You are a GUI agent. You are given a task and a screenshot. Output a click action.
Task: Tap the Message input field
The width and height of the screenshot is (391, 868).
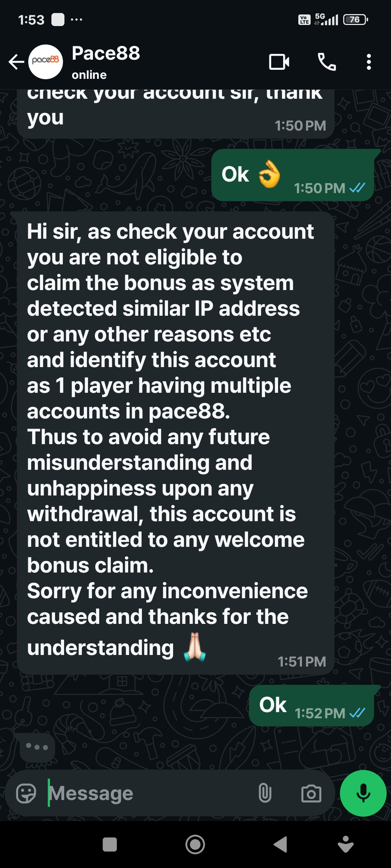[x=148, y=793]
